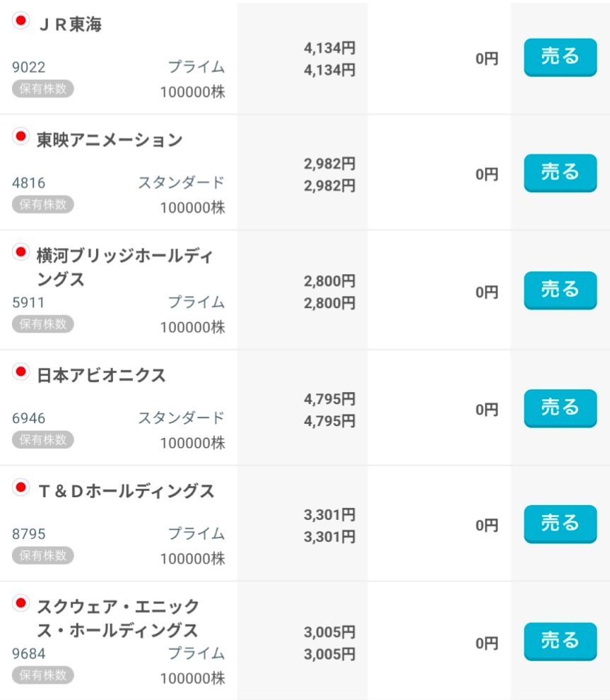This screenshot has height=700, width=610.
Task: Click the 保有株数 badge under code 8795
Action: click(42, 555)
